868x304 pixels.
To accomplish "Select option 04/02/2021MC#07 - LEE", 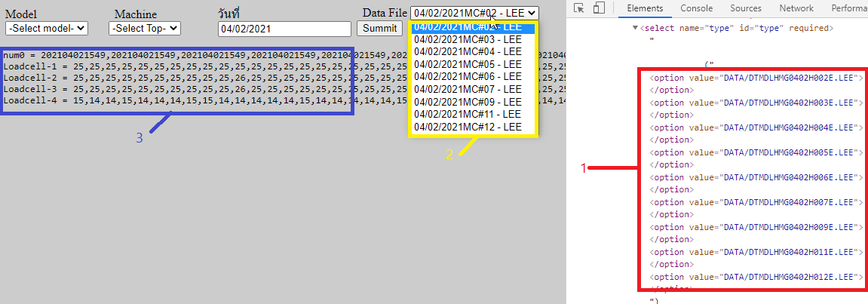I will click(474, 89).
